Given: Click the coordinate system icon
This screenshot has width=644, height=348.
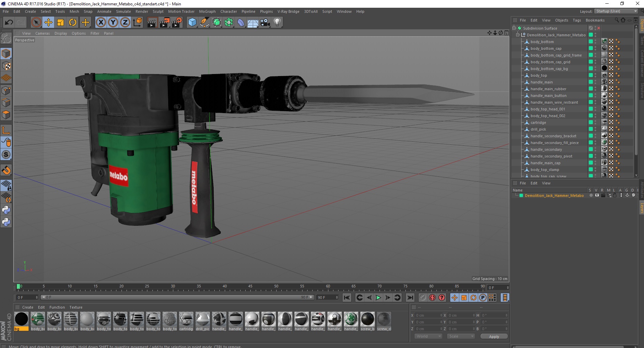Looking at the screenshot, I should 137,23.
